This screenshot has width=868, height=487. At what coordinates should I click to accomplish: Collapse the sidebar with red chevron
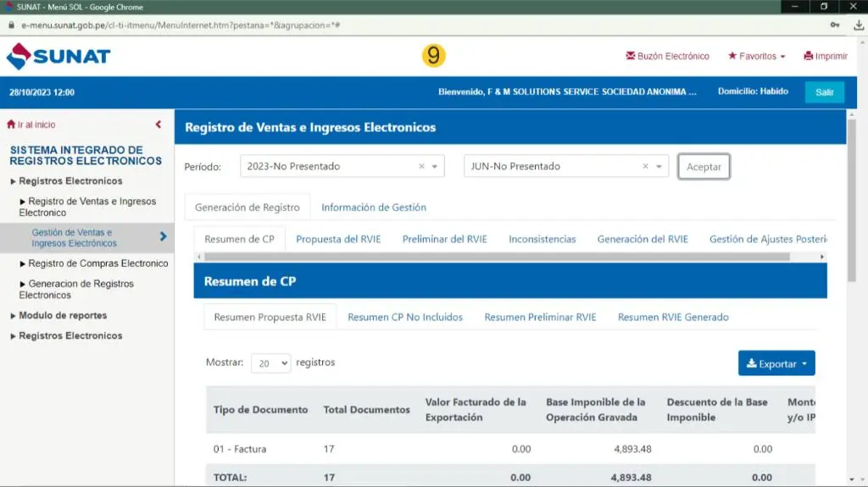(x=159, y=125)
